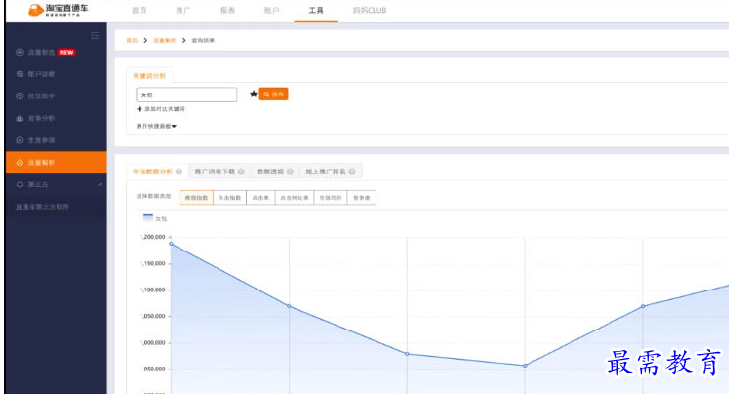Select the 关键词分析 tab
Screen dimensions: 729x394
tap(149, 76)
